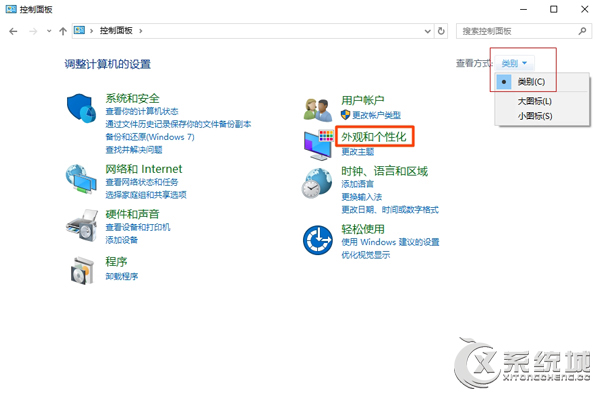Screen dimensions: 600x397
Task: Click the 搜索控制面板 search box
Action: 524,31
